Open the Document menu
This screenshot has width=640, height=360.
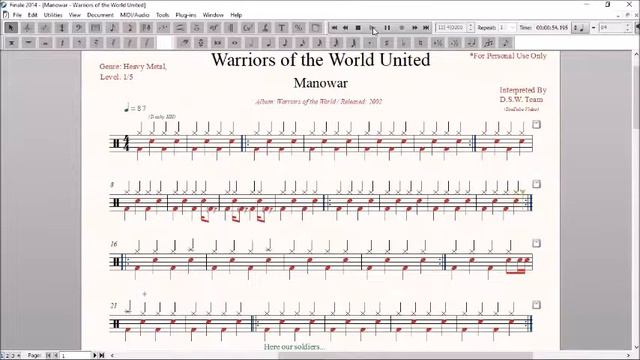coord(100,15)
